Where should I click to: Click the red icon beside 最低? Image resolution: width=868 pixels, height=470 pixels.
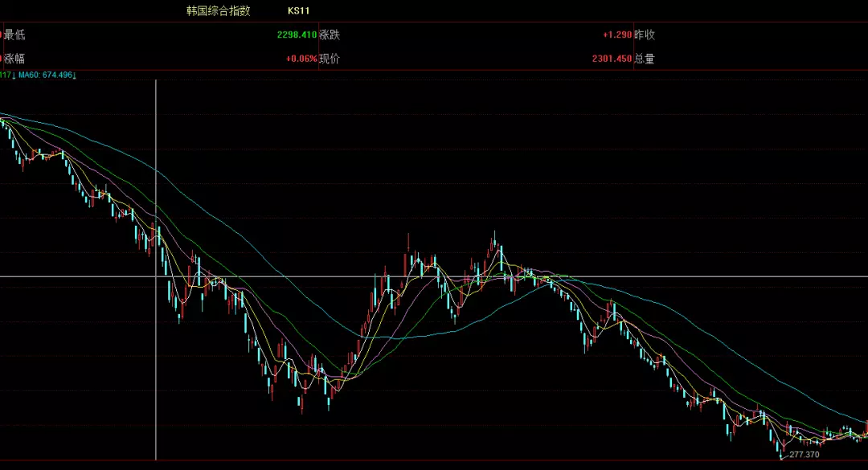tap(2, 35)
